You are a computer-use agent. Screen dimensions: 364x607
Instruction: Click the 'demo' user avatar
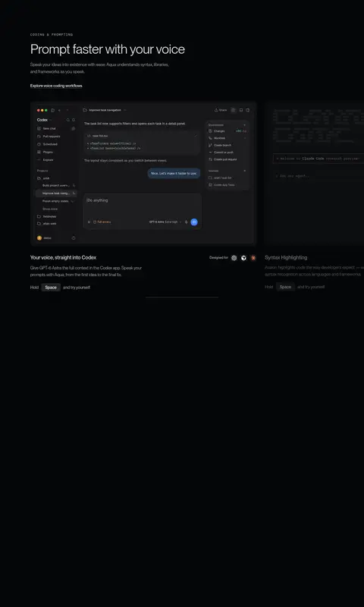click(x=39, y=238)
